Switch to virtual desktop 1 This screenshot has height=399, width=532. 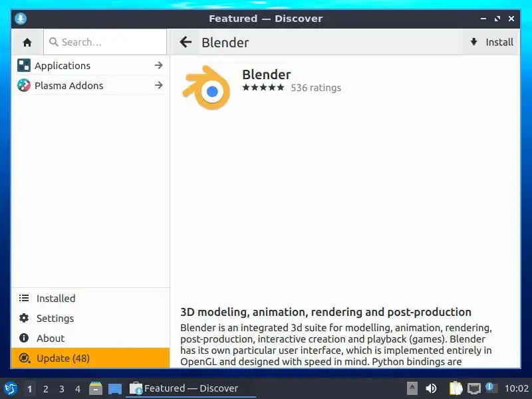click(29, 389)
